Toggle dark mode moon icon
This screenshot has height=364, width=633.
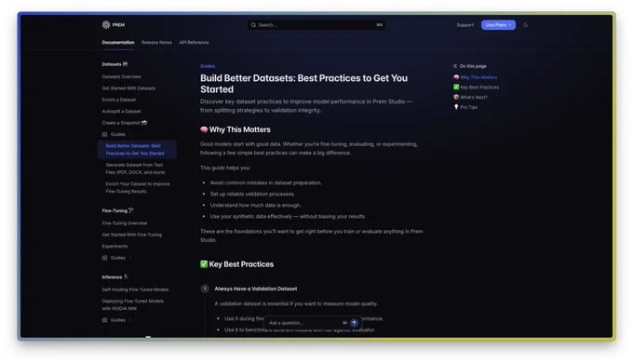[526, 25]
